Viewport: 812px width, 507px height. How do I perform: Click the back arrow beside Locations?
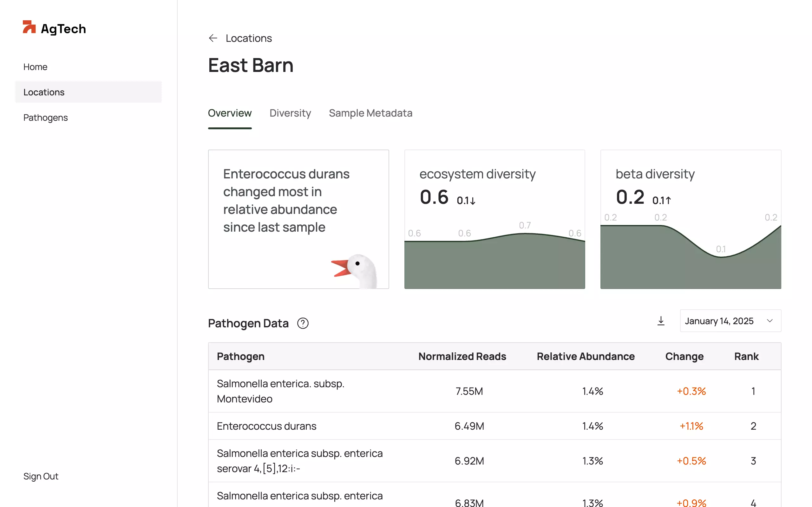click(x=213, y=38)
